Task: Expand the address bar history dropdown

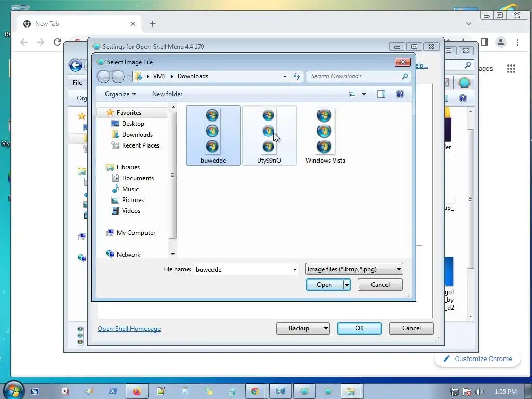Action: [x=285, y=76]
